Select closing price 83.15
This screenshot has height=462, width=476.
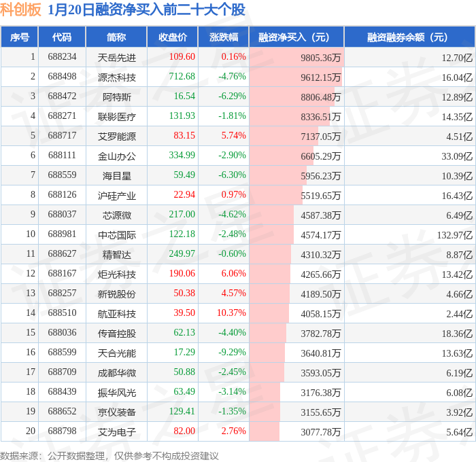[184, 135]
